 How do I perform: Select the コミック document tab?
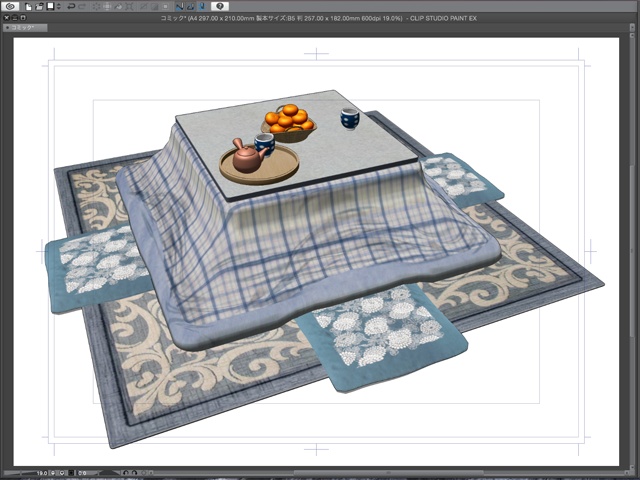click(x=25, y=28)
